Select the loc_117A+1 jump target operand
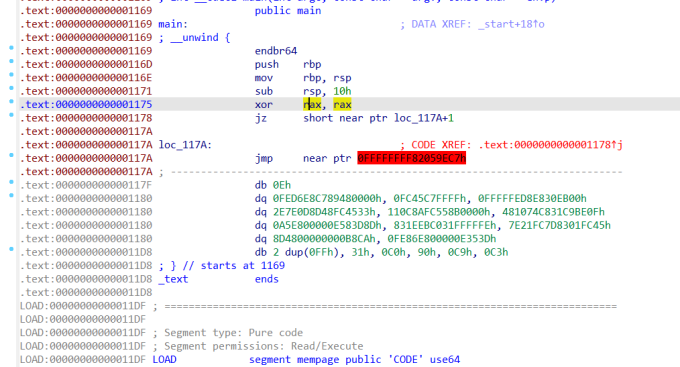Image resolution: width=680 pixels, height=367 pixels. coord(424,118)
